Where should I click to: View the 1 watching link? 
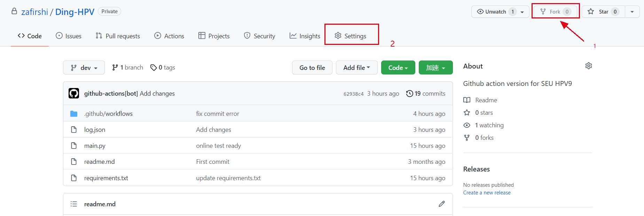click(484, 125)
